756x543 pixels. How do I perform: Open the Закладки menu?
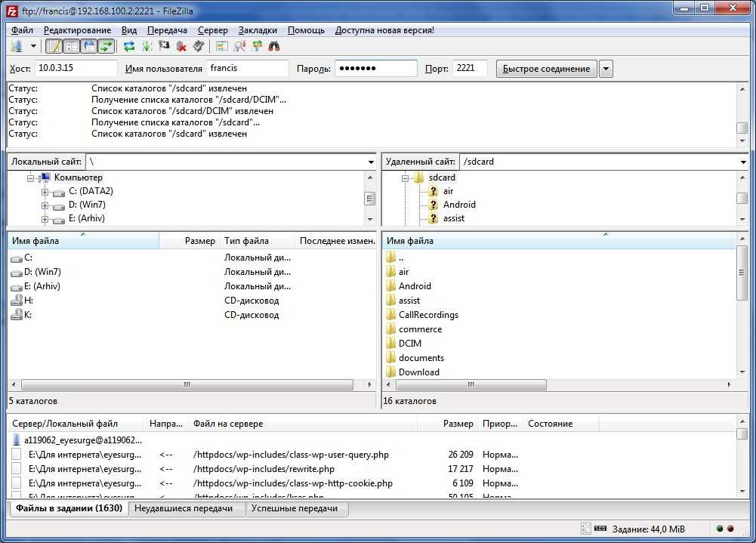coord(258,30)
